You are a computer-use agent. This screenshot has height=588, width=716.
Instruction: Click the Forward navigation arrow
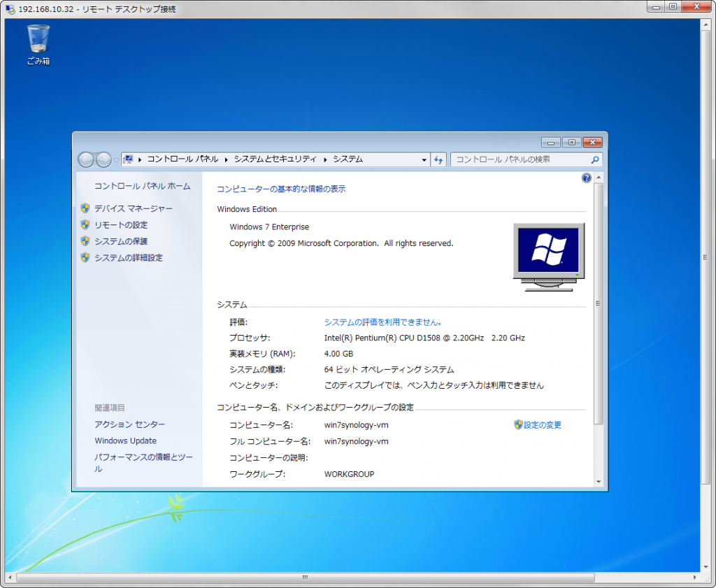[x=103, y=160]
